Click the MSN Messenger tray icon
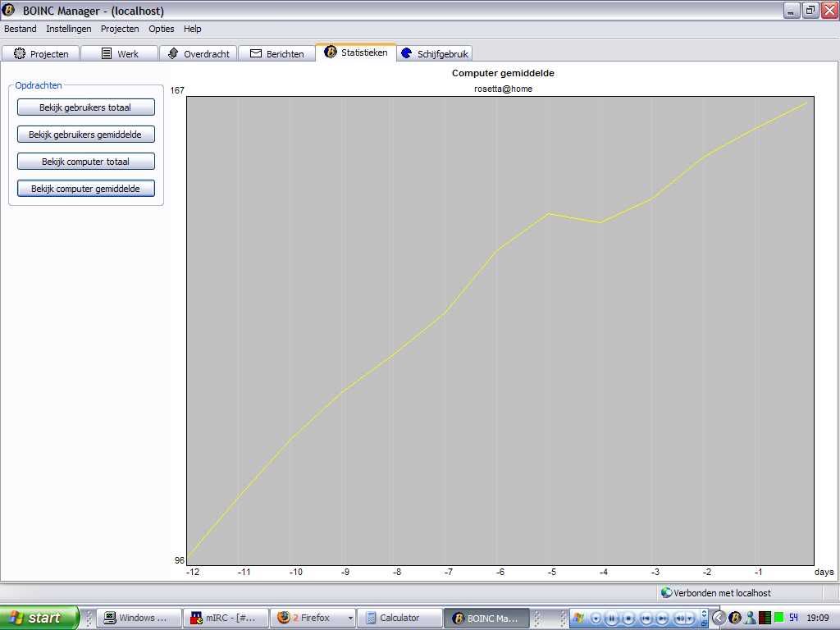This screenshot has width=840, height=630. point(751,618)
